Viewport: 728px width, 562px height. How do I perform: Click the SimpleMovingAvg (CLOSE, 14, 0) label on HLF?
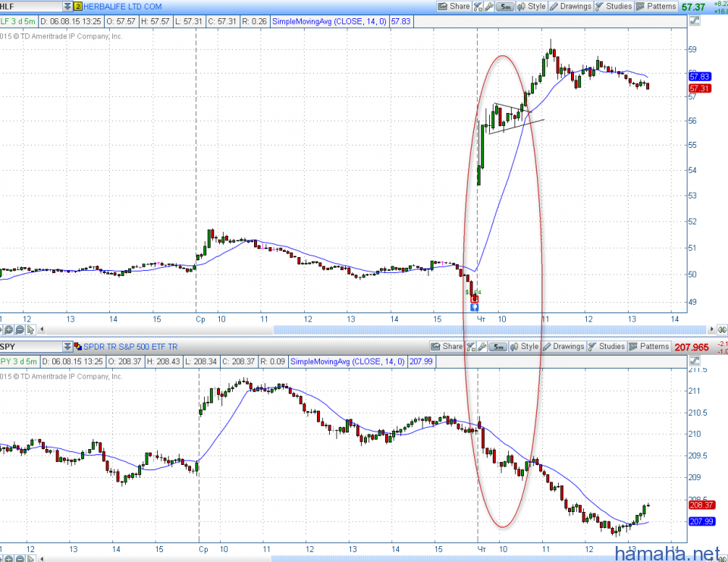[x=329, y=21]
